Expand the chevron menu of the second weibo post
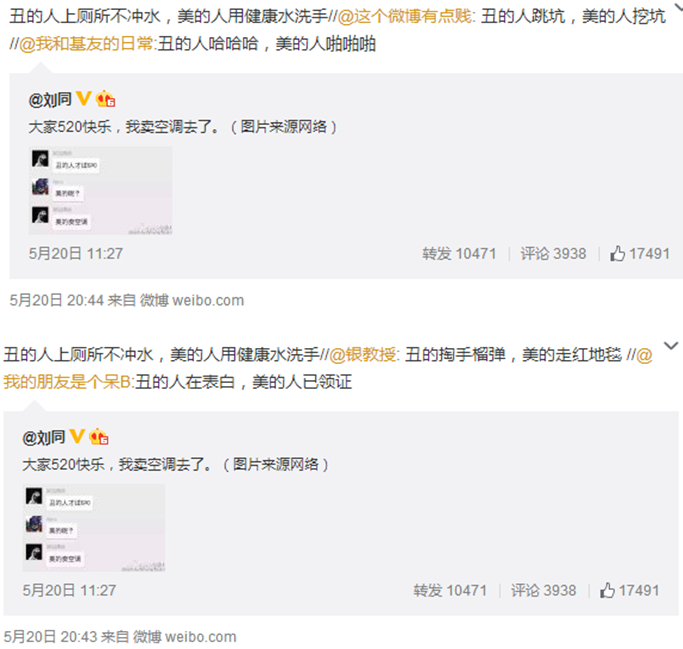This screenshot has width=683, height=649. (x=671, y=346)
